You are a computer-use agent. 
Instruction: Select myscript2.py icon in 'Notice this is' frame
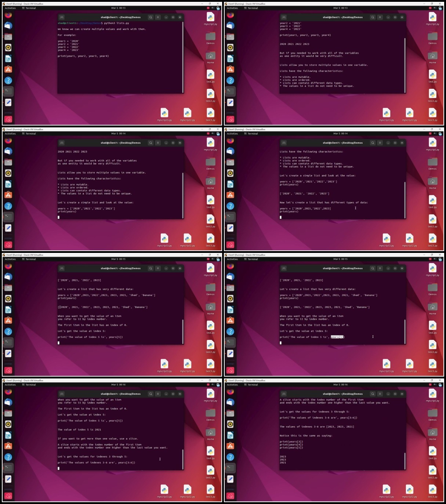(409, 491)
